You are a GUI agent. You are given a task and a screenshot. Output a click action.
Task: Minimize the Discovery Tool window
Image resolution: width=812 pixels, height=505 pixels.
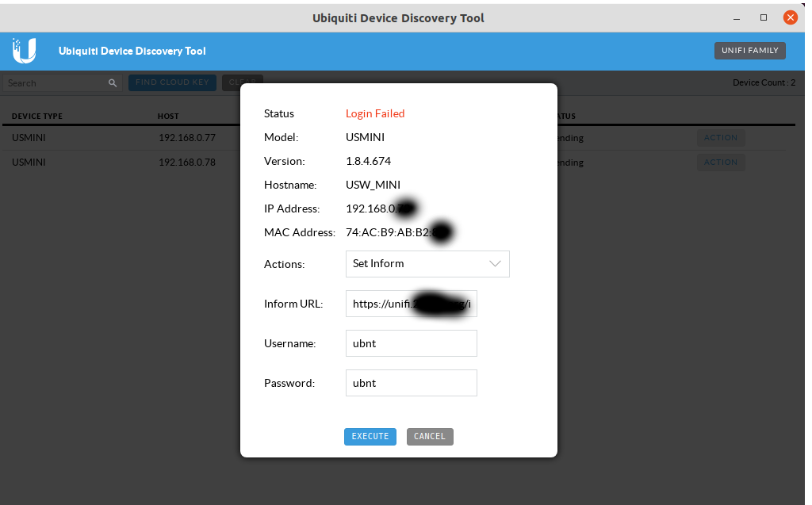[x=737, y=17]
